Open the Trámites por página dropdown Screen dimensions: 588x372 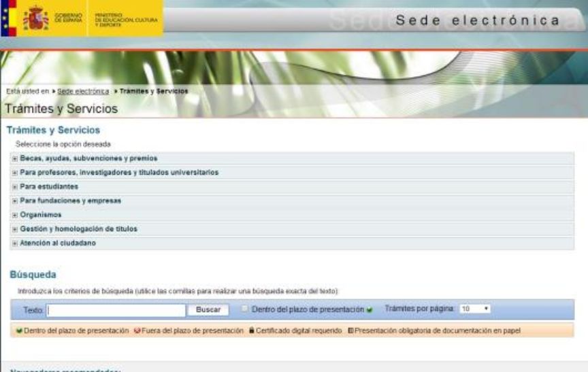475,309
